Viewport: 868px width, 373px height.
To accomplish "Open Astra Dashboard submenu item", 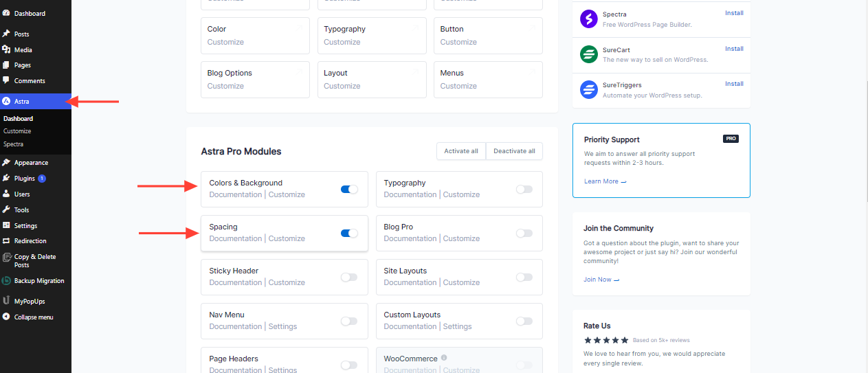I will (x=18, y=119).
